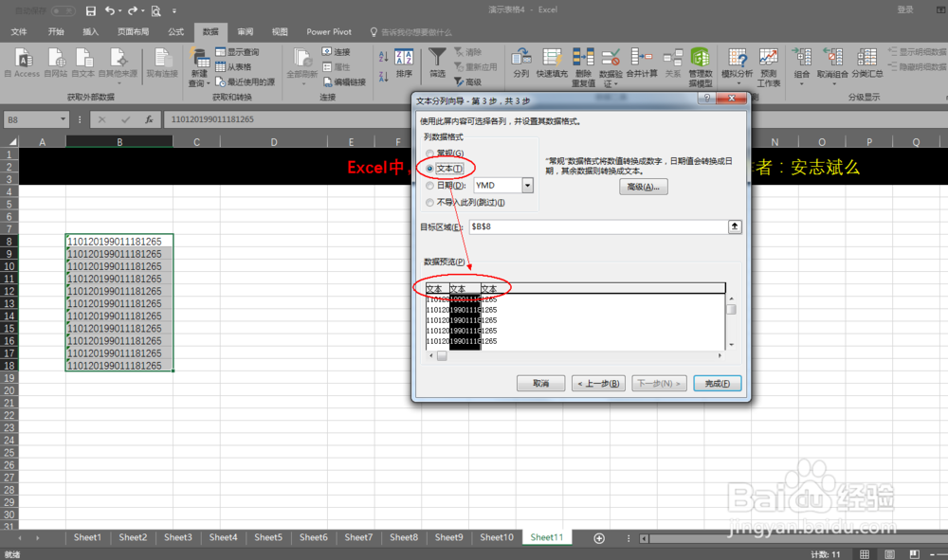Viewport: 948px width, 560px height.
Task: Open the 公式 ribbon tab
Action: point(176,32)
